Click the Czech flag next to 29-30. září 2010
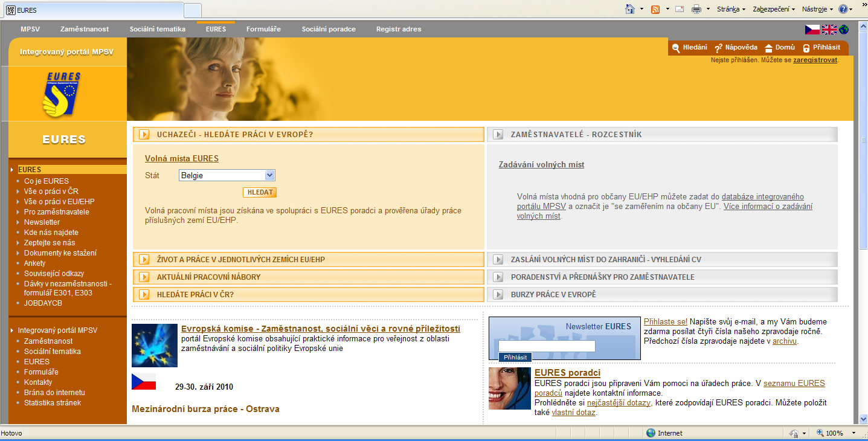The image size is (868, 441). 144,382
